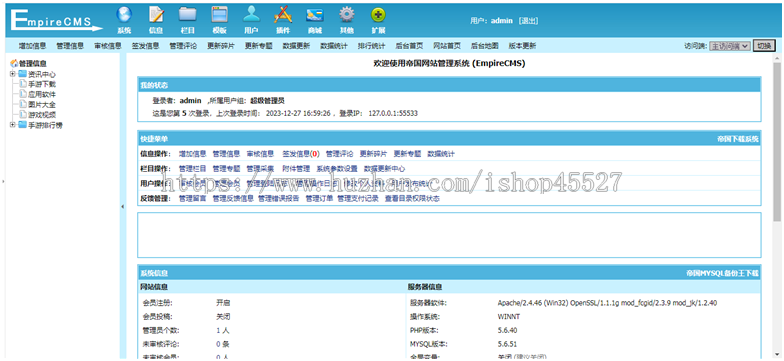
Task: Collapse the left sidebar with the arrow handle
Action: 122,206
